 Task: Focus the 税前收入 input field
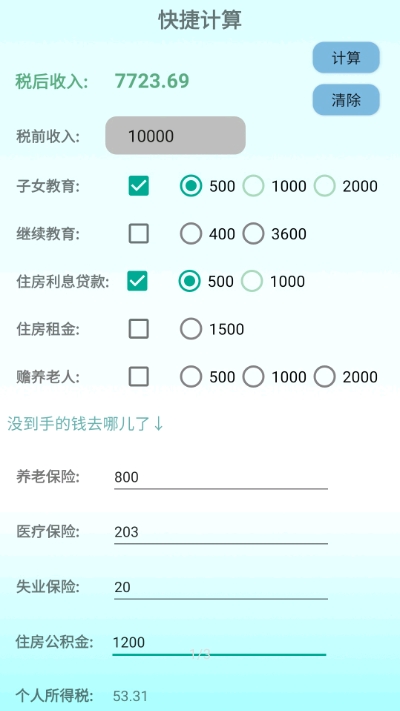click(176, 136)
